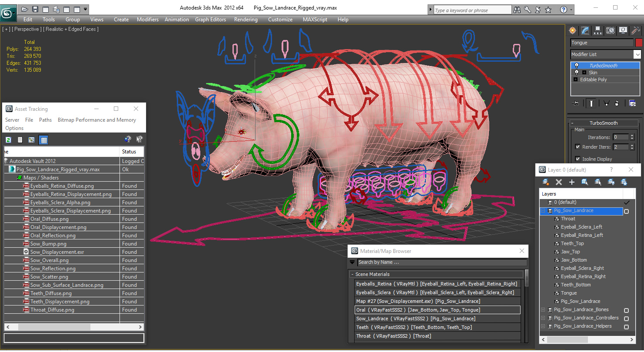Click the Tree View icon in Asset Tracking
The image size is (644, 352).
[31, 139]
